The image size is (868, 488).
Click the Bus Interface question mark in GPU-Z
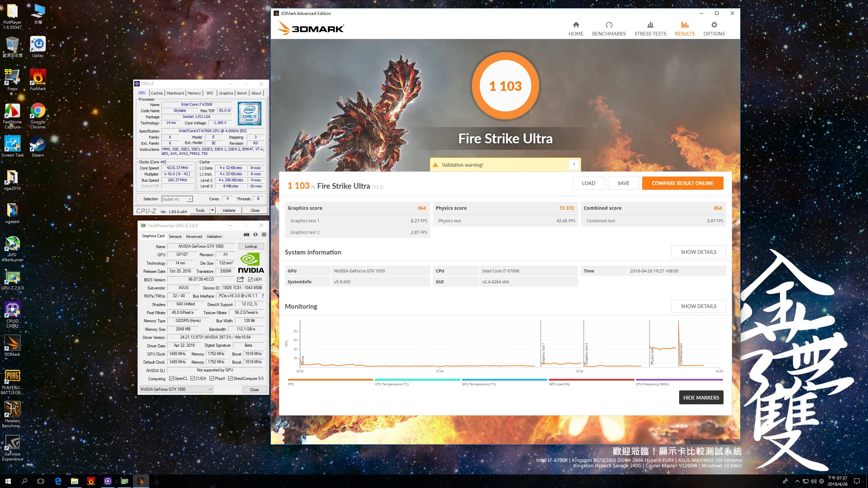click(263, 296)
